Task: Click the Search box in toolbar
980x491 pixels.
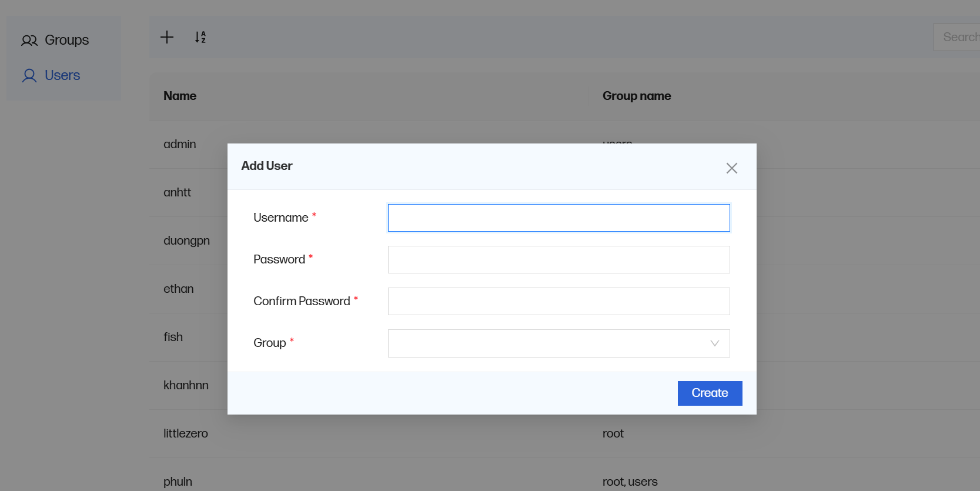Action: coord(956,37)
